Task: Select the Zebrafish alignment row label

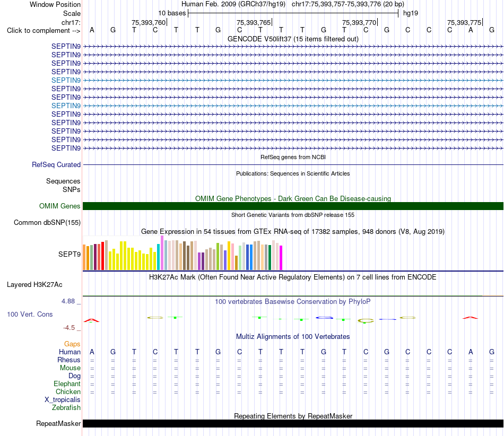Action: pos(66,407)
